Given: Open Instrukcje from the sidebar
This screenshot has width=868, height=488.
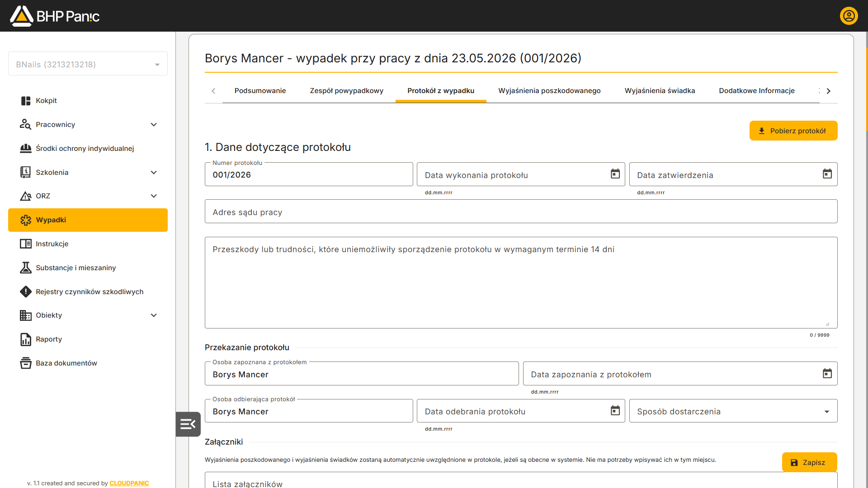Looking at the screenshot, I should pos(88,244).
